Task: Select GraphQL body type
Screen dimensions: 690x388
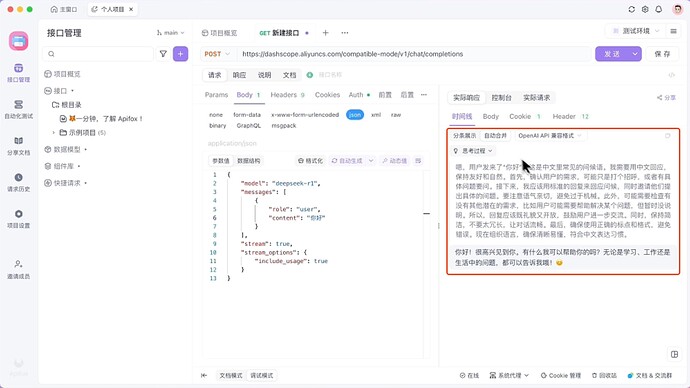Action: pos(249,125)
